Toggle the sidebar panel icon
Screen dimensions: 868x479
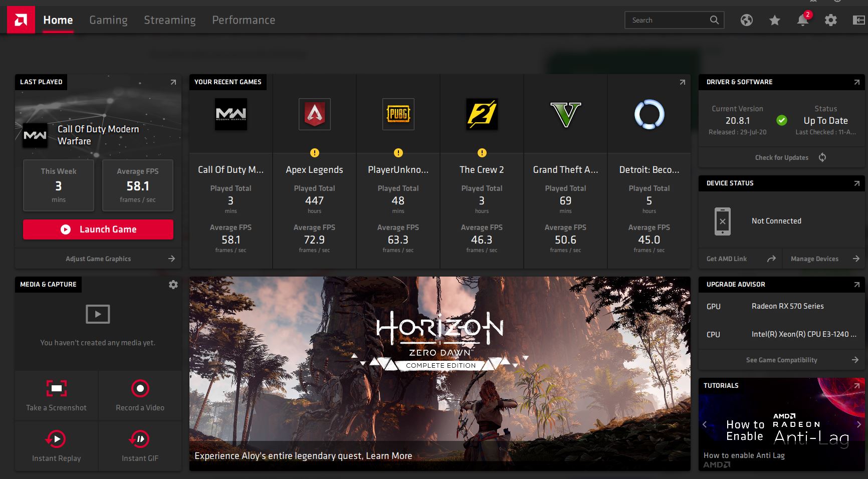859,20
